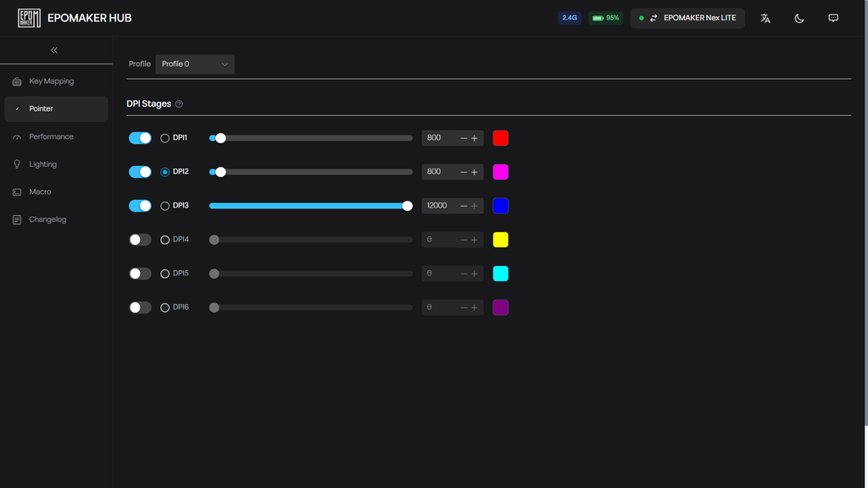Click the DPI6 slider handle
Screen dimensions: 868x488
click(x=214, y=308)
